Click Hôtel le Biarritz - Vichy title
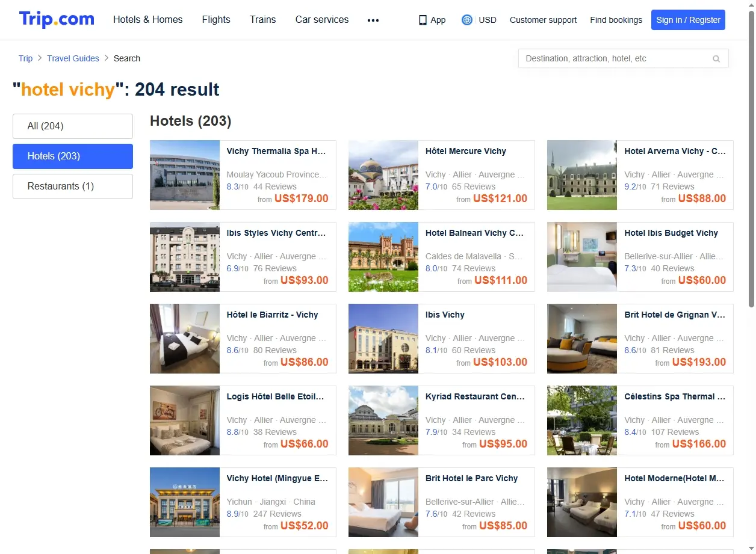The height and width of the screenshot is (554, 756). tap(272, 315)
